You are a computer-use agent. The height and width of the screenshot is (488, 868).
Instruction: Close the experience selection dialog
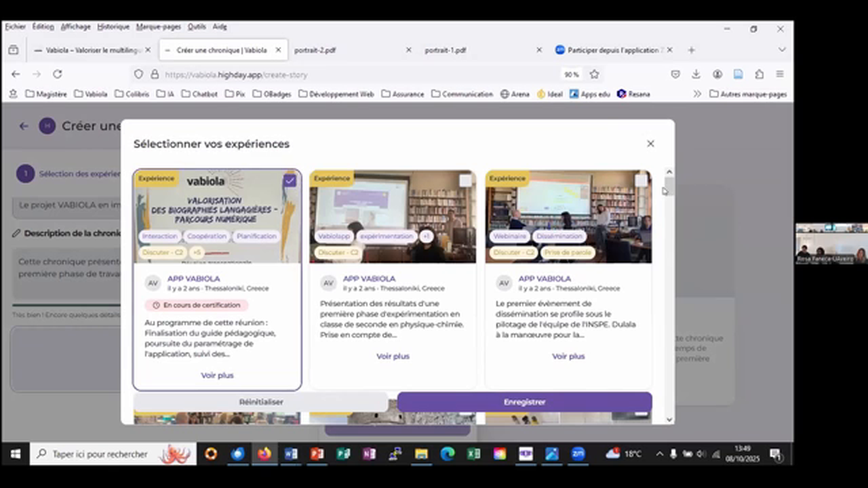(x=650, y=144)
